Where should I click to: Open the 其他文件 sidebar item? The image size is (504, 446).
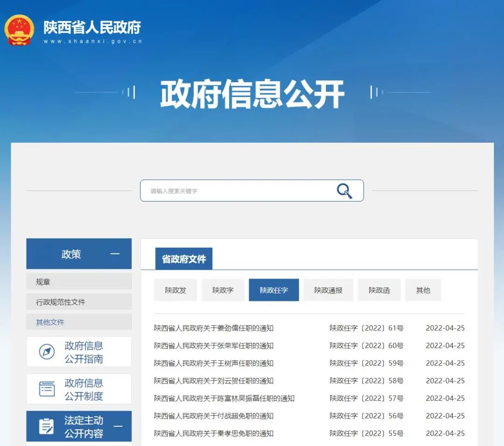pos(79,322)
